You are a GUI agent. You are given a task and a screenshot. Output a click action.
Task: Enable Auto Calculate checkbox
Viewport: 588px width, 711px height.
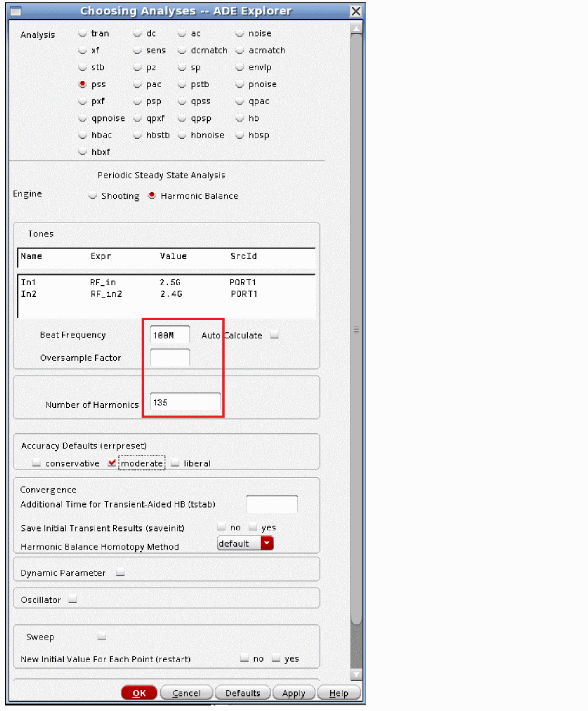pyautogui.click(x=275, y=335)
